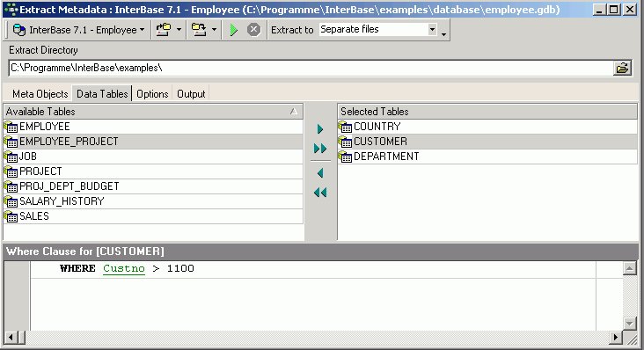Image resolution: width=644 pixels, height=350 pixels.
Task: Move selected table right with single arrow
Action: 320,129
